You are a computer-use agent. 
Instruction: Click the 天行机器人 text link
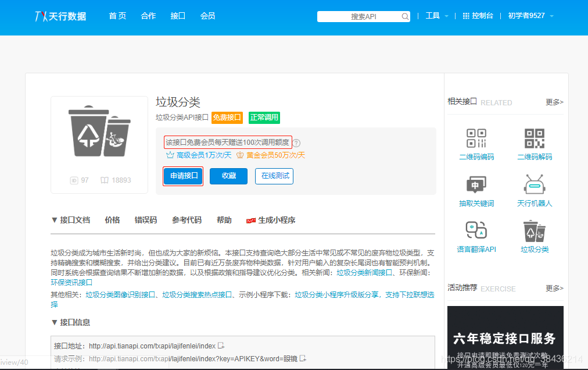(x=535, y=204)
